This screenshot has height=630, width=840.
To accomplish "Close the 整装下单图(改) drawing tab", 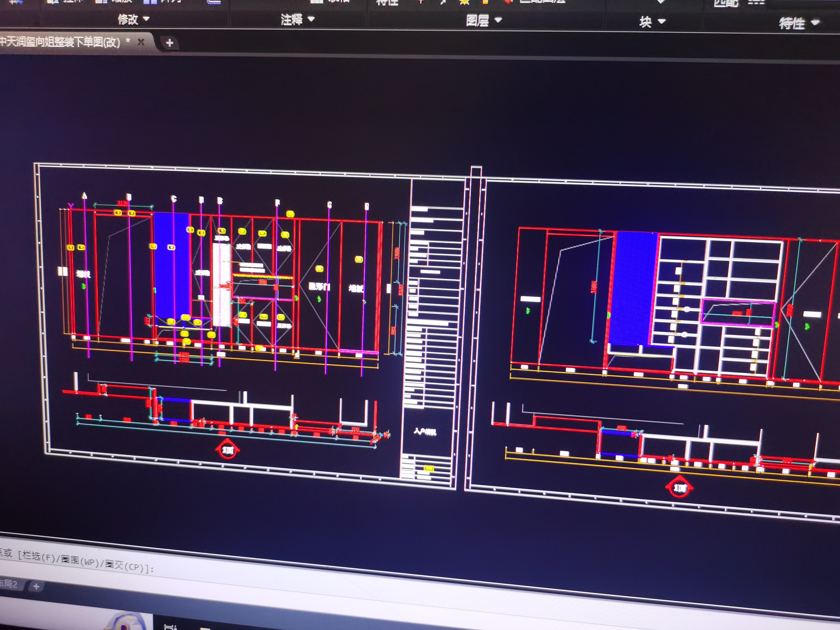I will pos(141,42).
